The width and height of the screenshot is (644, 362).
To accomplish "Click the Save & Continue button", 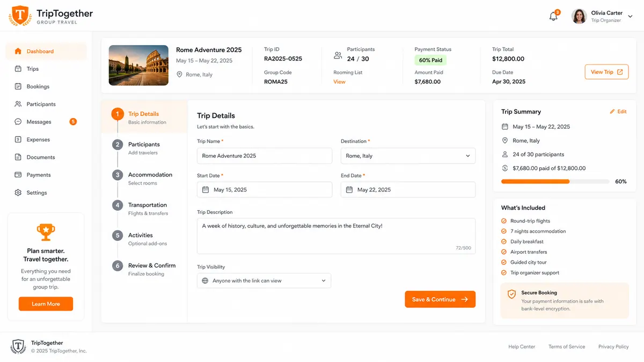I will (440, 299).
